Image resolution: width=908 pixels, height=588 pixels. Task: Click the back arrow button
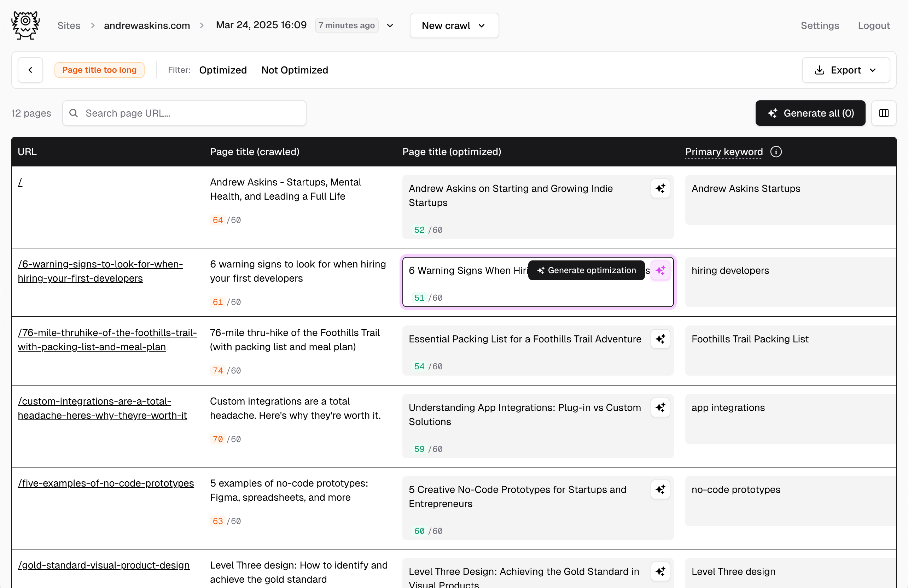point(30,70)
